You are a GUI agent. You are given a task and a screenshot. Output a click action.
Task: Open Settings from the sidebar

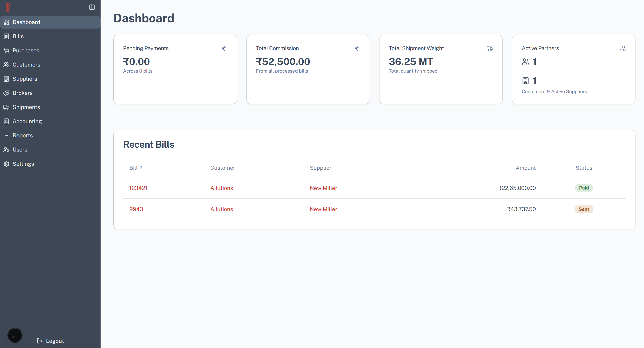[x=50, y=164]
